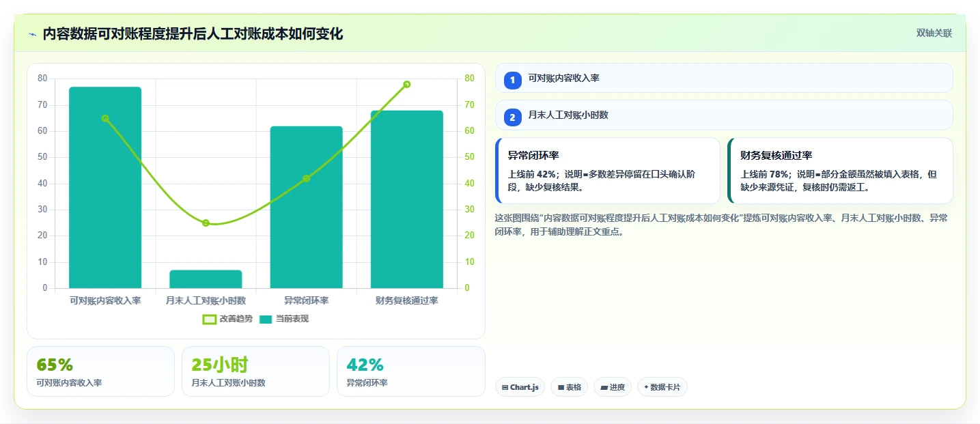Click the 表格 tag icon
This screenshot has height=424, width=980.
(x=561, y=387)
